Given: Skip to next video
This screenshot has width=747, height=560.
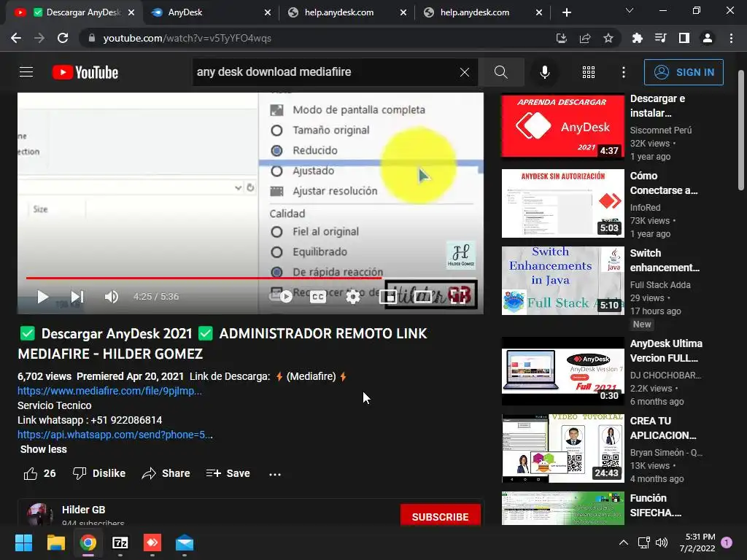Looking at the screenshot, I should [77, 297].
